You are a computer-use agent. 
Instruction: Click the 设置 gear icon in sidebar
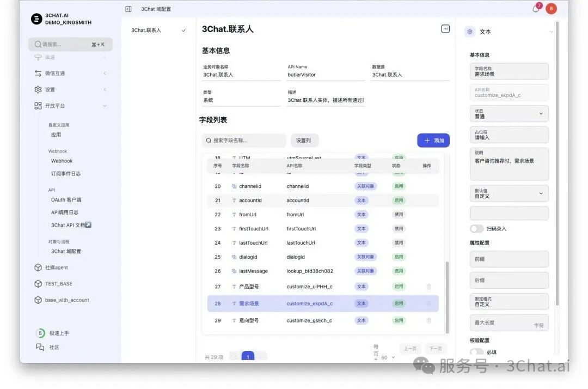coord(38,90)
